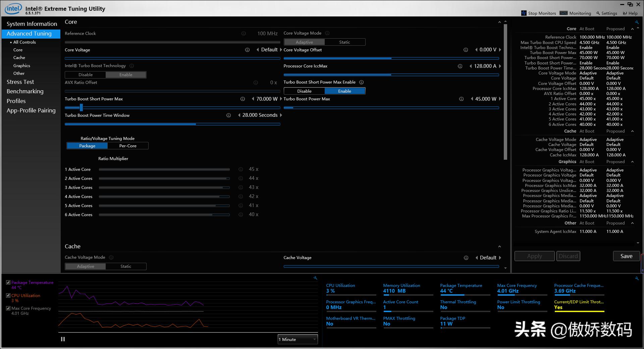Click wrench icon above the monitoring graph
Image resolution: width=644 pixels, height=349 pixels.
click(315, 278)
